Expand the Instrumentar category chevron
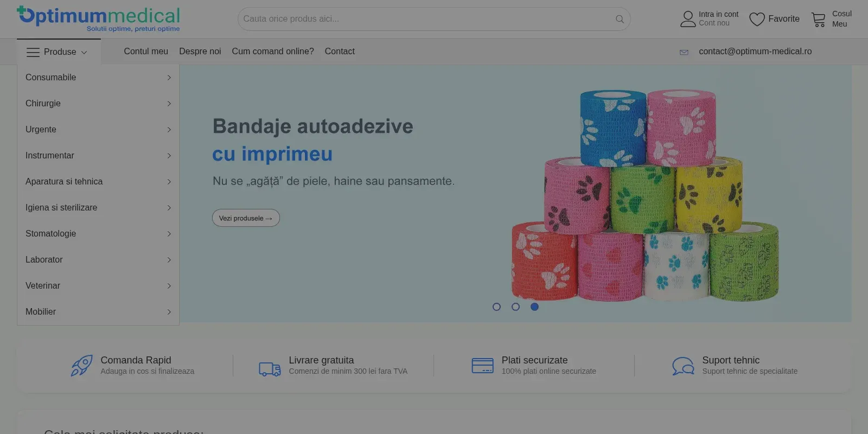This screenshot has width=868, height=434. point(169,156)
